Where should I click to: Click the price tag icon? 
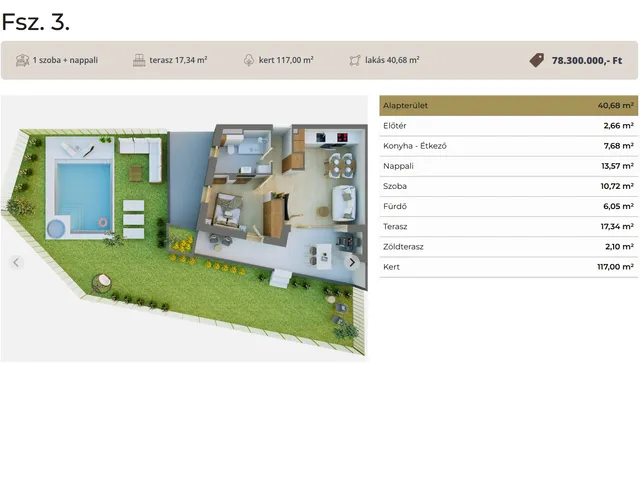tap(537, 60)
